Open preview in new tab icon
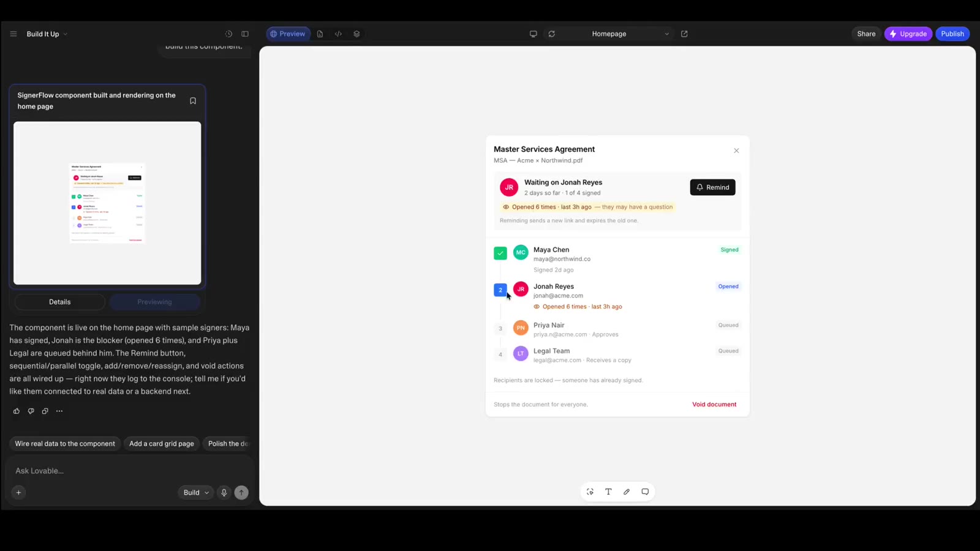 [684, 34]
